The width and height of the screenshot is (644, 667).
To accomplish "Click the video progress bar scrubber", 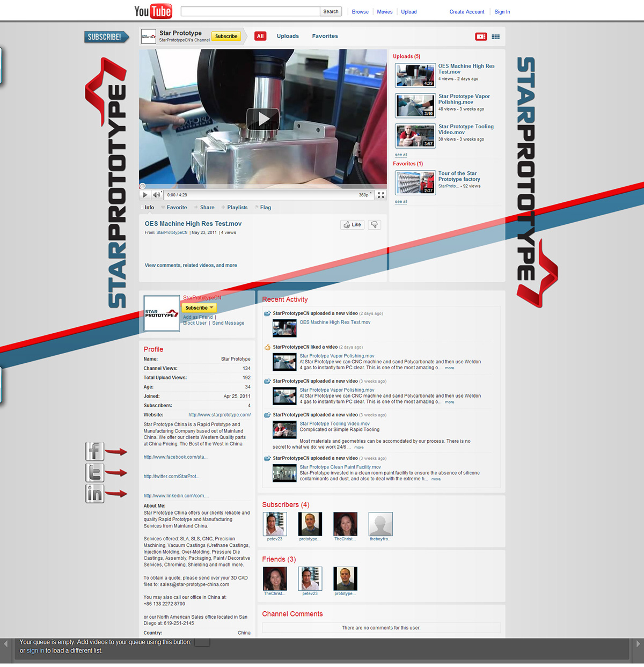I will [143, 186].
